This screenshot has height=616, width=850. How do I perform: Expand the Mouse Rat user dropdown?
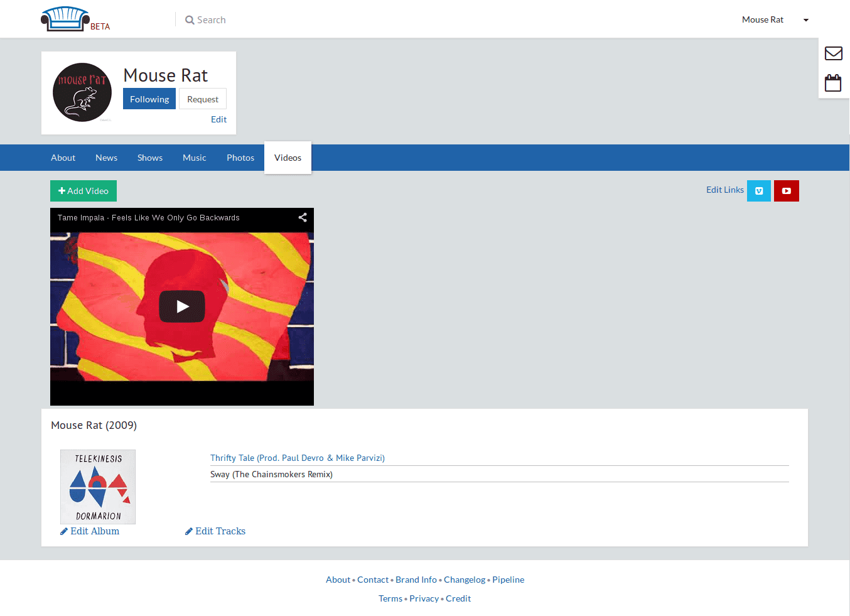pyautogui.click(x=806, y=20)
